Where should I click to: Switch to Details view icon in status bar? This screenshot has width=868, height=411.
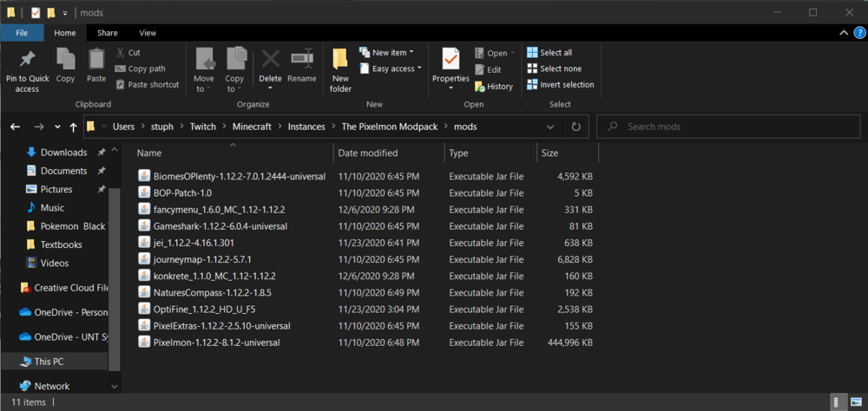838,402
